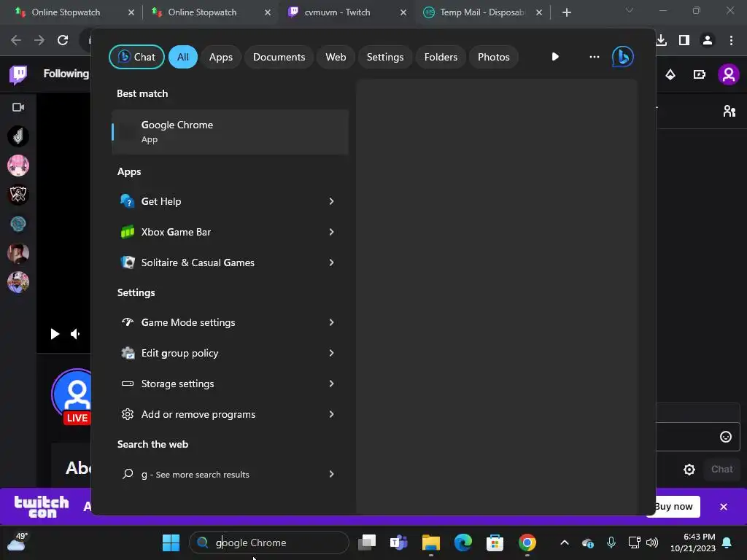The image size is (747, 560).
Task: Unmute the Twitch player volume
Action: (75, 334)
